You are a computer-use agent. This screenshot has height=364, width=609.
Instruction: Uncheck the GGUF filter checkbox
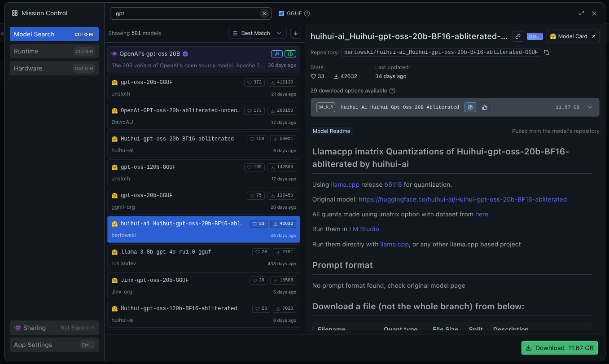point(281,13)
